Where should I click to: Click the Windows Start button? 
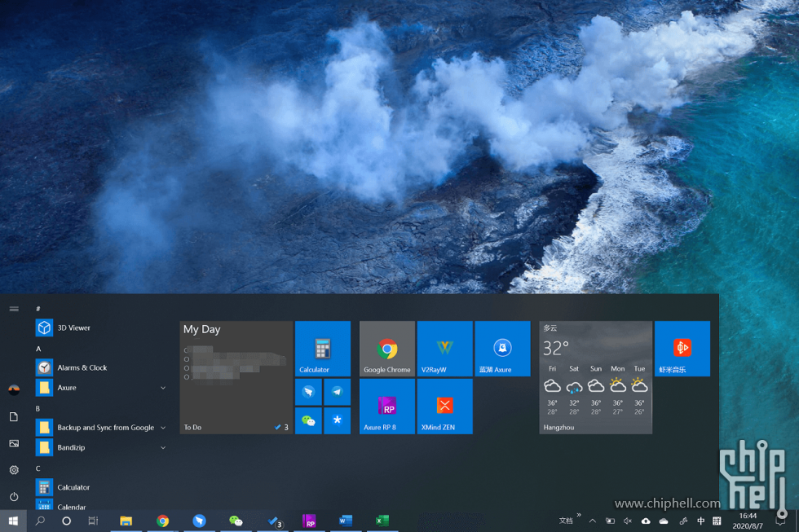(13, 521)
